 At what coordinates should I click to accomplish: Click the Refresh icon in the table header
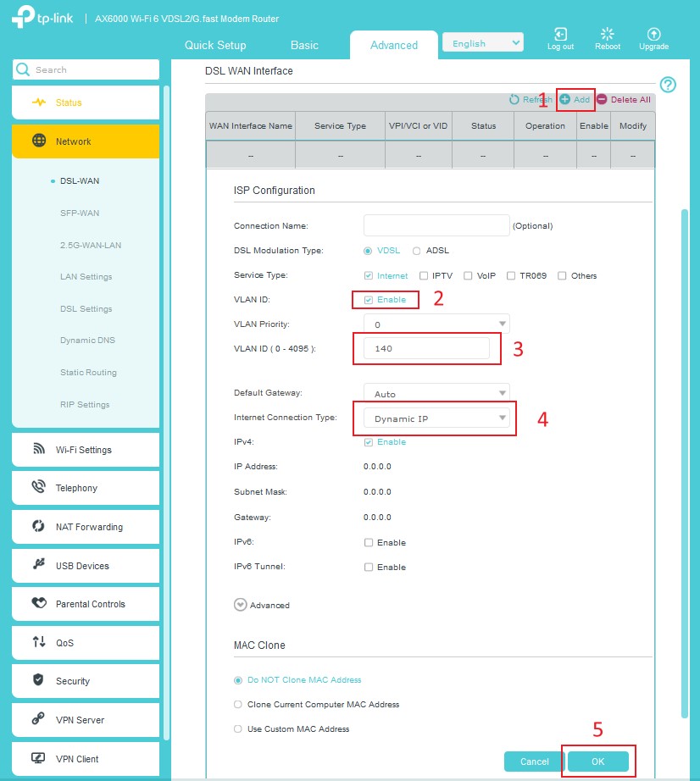pyautogui.click(x=514, y=100)
